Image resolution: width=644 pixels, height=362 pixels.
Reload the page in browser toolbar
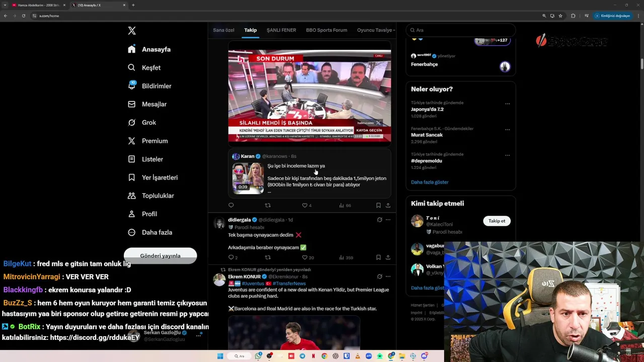tap(23, 16)
